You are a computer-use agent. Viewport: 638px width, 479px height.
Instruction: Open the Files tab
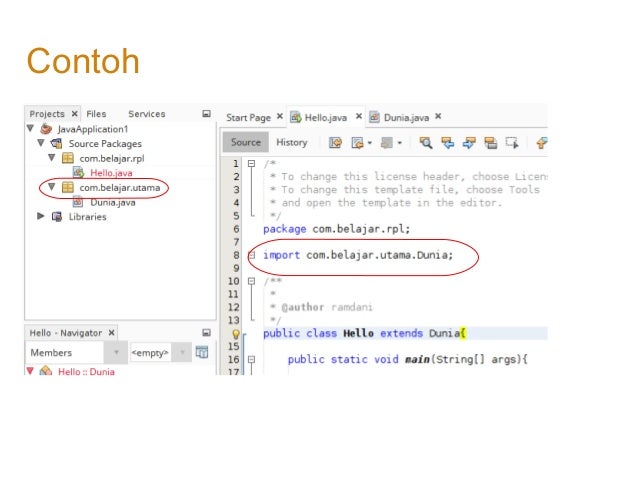[96, 114]
